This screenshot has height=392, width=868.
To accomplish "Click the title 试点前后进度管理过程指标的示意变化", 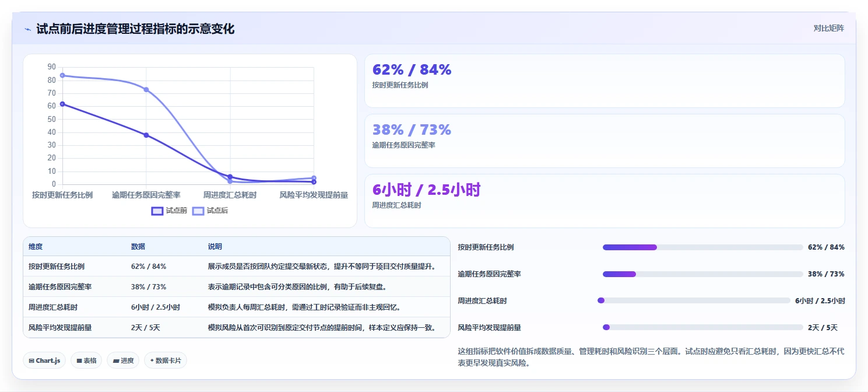I will [x=135, y=29].
